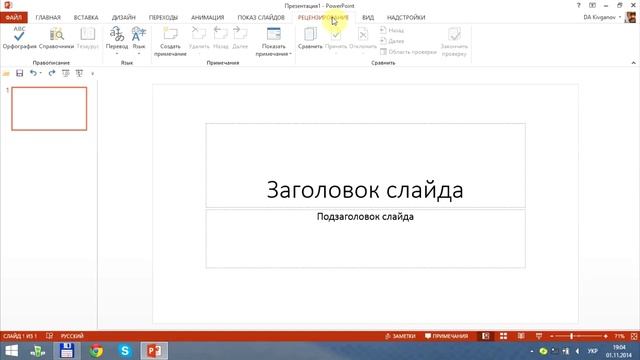The height and width of the screenshot is (360, 640).
Task: Start the slideshow from status bar icon
Action: (539, 336)
